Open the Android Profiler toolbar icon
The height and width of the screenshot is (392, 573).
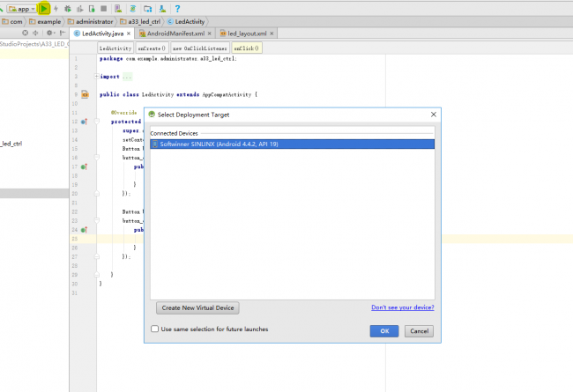click(79, 9)
